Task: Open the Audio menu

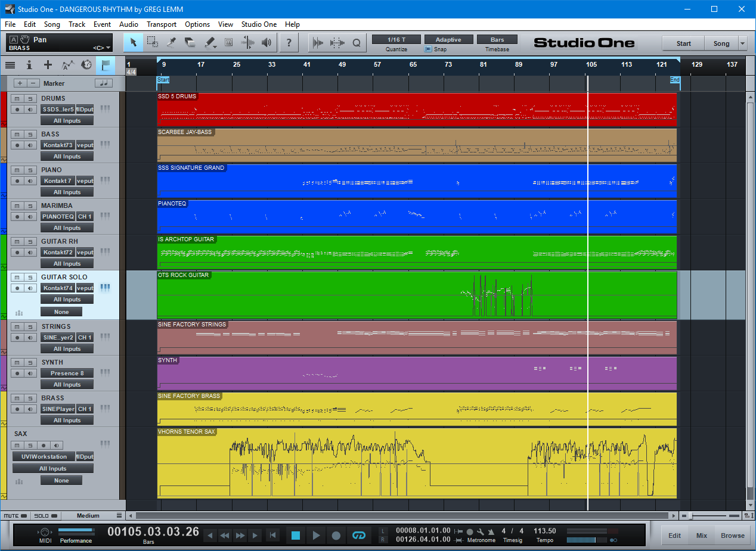Action: 129,24
